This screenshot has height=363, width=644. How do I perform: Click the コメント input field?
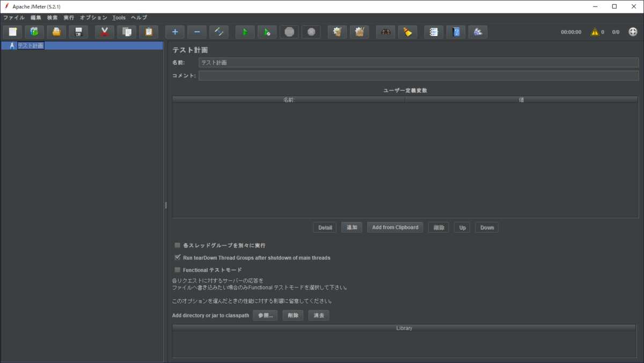[419, 76]
